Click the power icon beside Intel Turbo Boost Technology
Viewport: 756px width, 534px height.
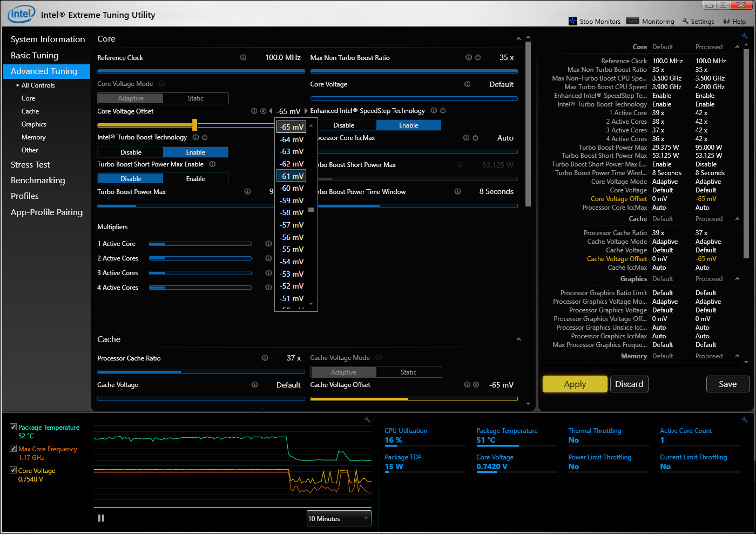pyautogui.click(x=205, y=137)
